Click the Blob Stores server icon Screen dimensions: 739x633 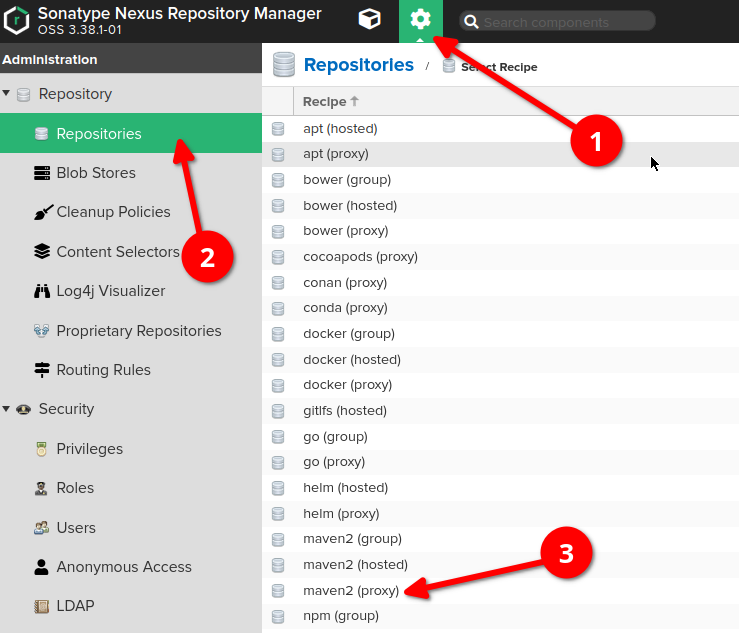pyautogui.click(x=42, y=173)
